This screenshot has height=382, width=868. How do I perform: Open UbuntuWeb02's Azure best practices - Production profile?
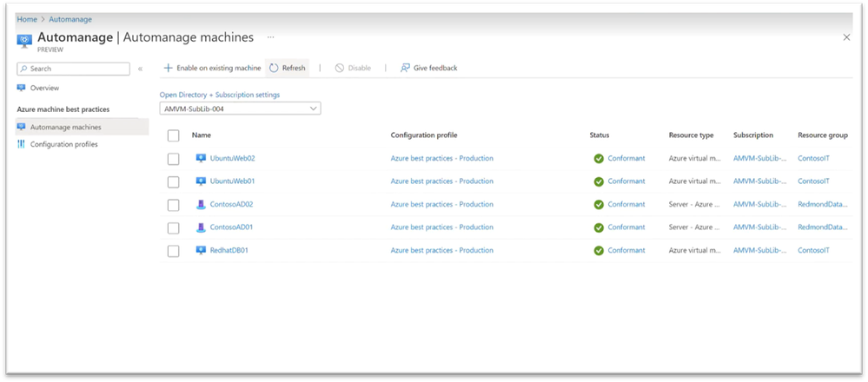(441, 158)
